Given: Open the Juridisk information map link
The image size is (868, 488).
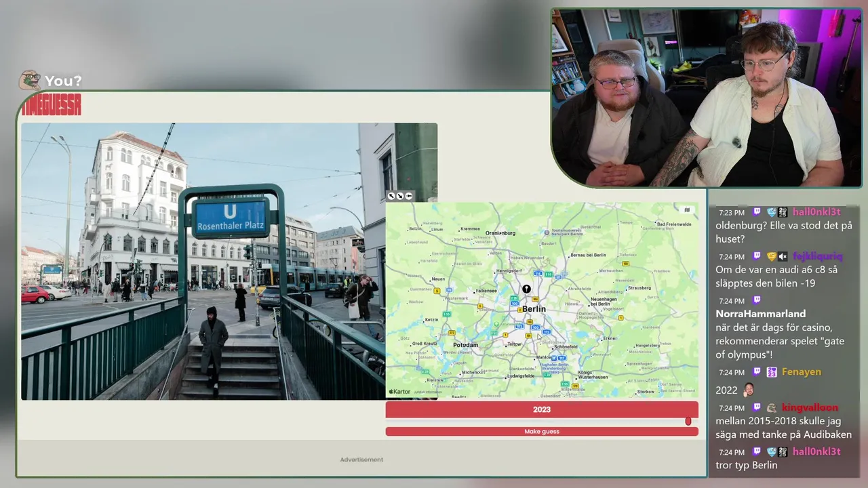Looking at the screenshot, I should click(428, 392).
